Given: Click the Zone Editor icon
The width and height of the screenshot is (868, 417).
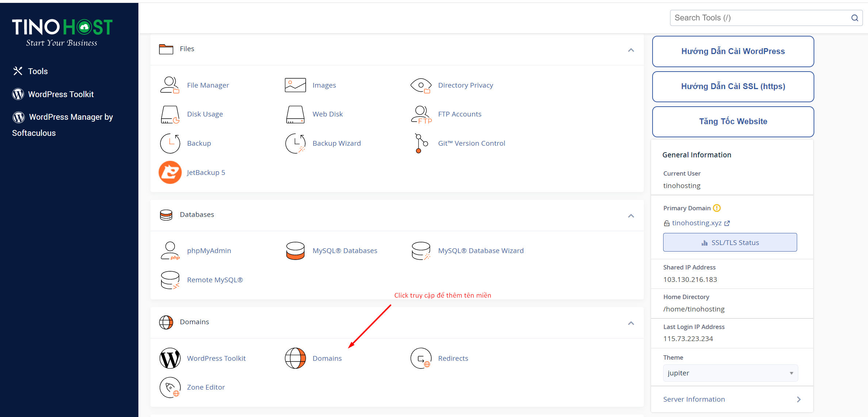Looking at the screenshot, I should click(x=170, y=387).
